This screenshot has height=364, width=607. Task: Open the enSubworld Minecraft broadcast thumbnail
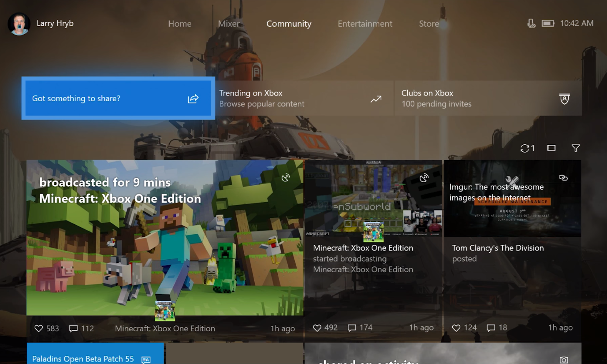(373, 198)
